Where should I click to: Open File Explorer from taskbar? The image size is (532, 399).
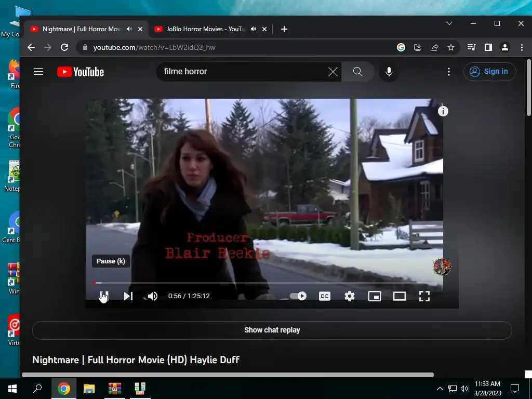coord(89,389)
